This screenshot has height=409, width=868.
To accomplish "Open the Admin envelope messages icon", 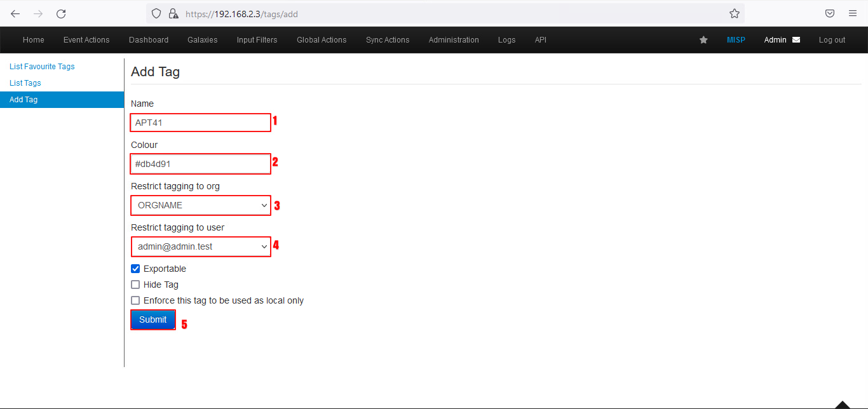I will pyautogui.click(x=796, y=40).
